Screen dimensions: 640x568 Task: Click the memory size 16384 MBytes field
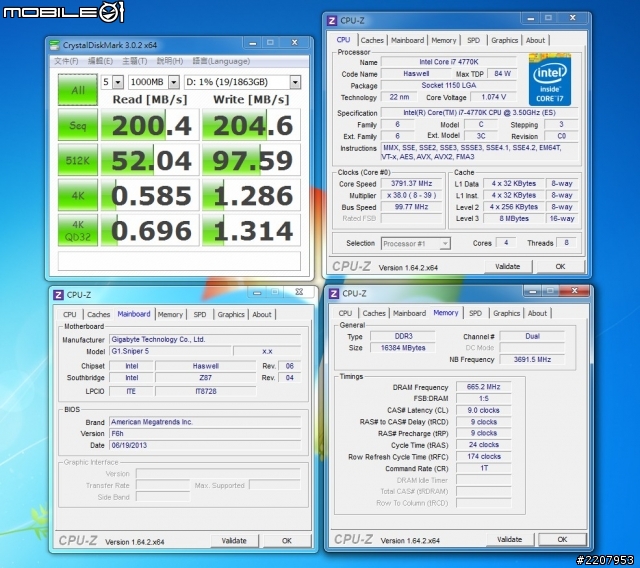(x=403, y=348)
